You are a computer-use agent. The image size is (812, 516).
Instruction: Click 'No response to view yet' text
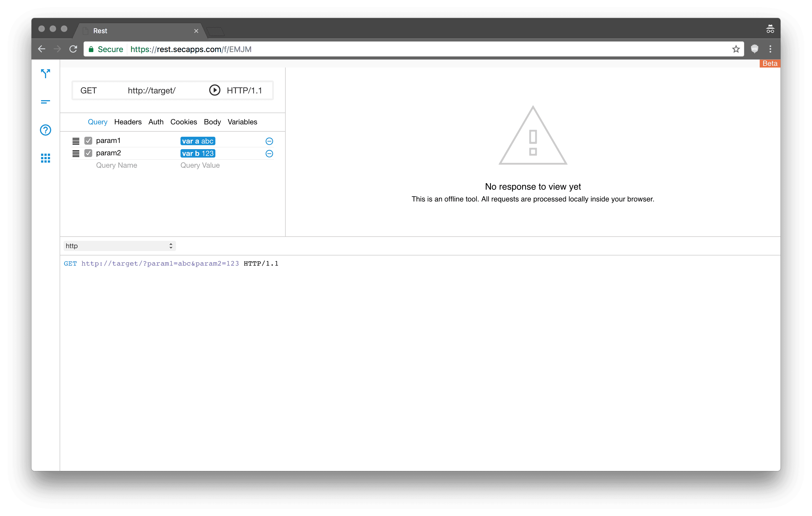pos(533,187)
